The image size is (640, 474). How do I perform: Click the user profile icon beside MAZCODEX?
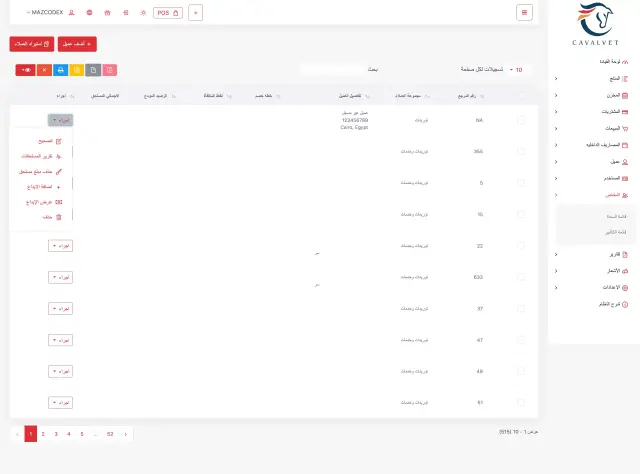(x=71, y=13)
